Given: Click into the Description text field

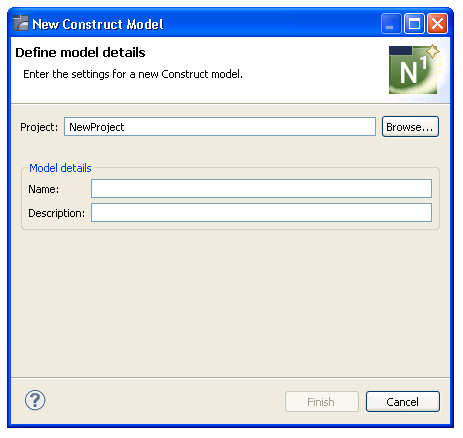Looking at the screenshot, I should [261, 213].
